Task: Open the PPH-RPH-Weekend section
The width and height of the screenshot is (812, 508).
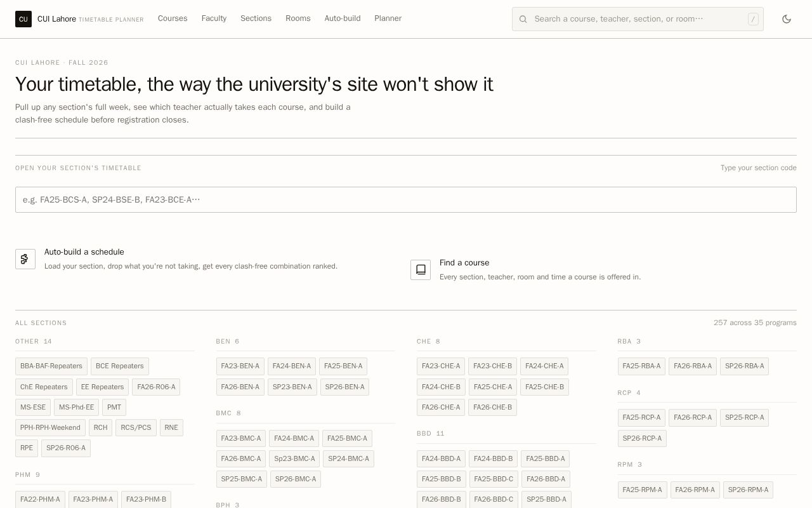Action: (x=50, y=427)
